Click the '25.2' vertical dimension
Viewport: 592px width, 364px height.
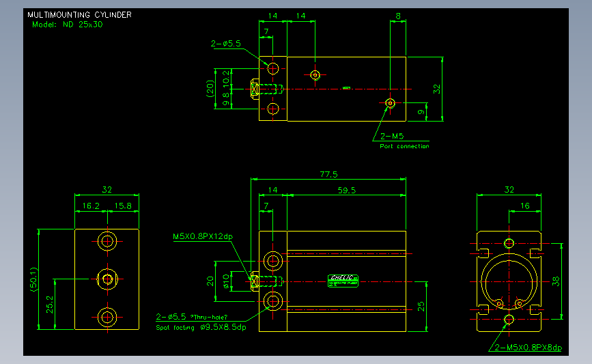[x=50, y=305]
